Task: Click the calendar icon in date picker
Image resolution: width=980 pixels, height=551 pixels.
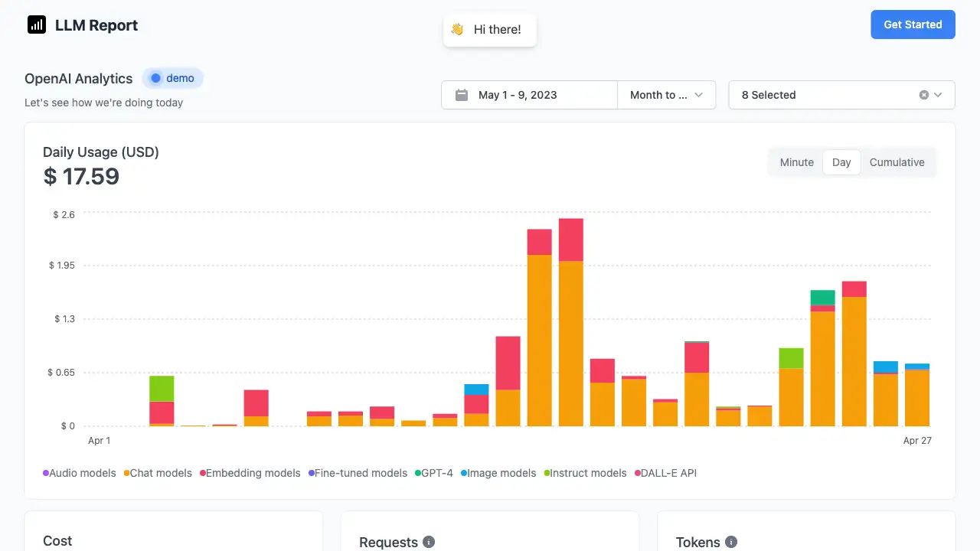Action: click(462, 95)
